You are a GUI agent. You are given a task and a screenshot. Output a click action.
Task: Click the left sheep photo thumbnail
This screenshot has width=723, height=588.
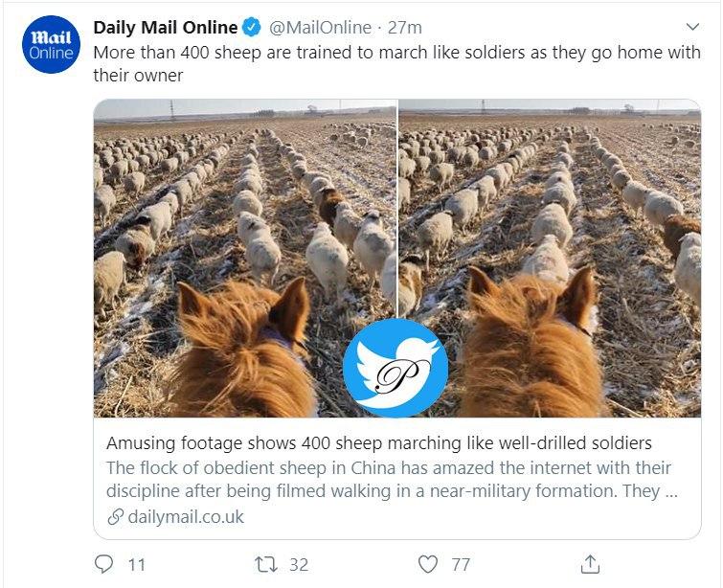click(245, 259)
